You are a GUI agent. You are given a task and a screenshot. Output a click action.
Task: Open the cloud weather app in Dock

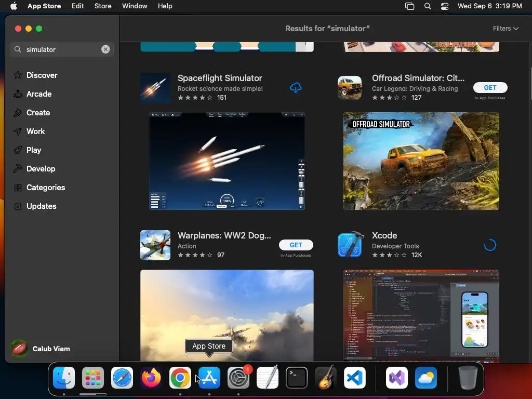point(426,378)
